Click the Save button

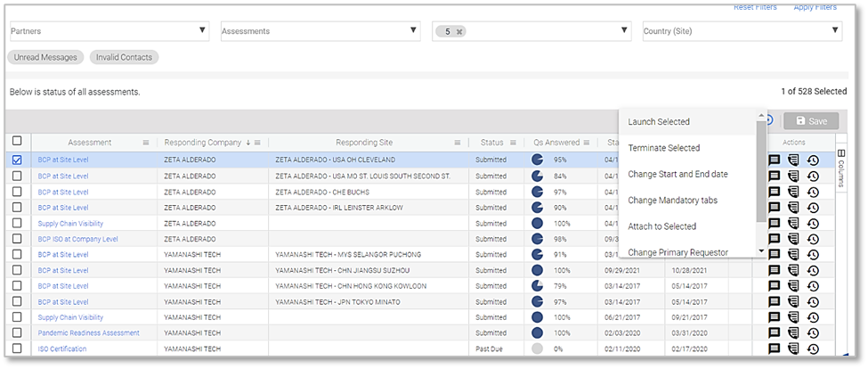point(810,121)
